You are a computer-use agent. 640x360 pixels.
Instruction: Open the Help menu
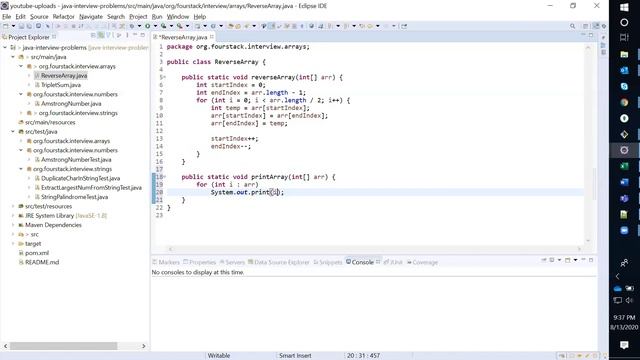click(x=200, y=17)
